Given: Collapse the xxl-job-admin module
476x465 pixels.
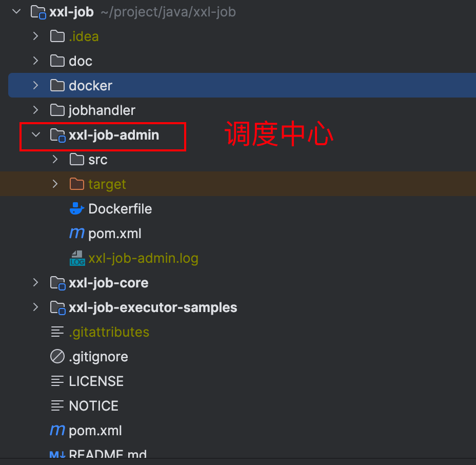Looking at the screenshot, I should [35, 135].
